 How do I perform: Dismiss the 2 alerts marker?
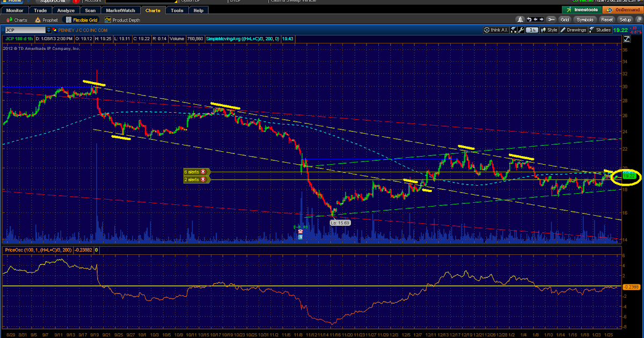click(x=203, y=179)
